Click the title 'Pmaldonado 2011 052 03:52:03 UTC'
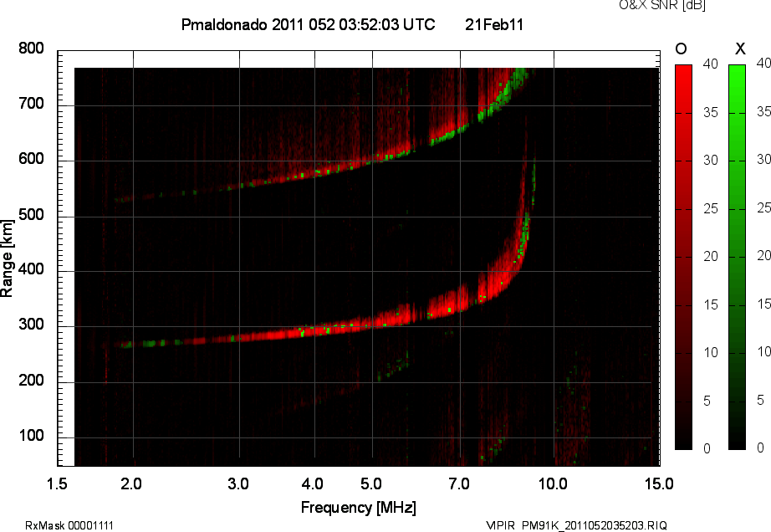The image size is (771, 532). 308,24
